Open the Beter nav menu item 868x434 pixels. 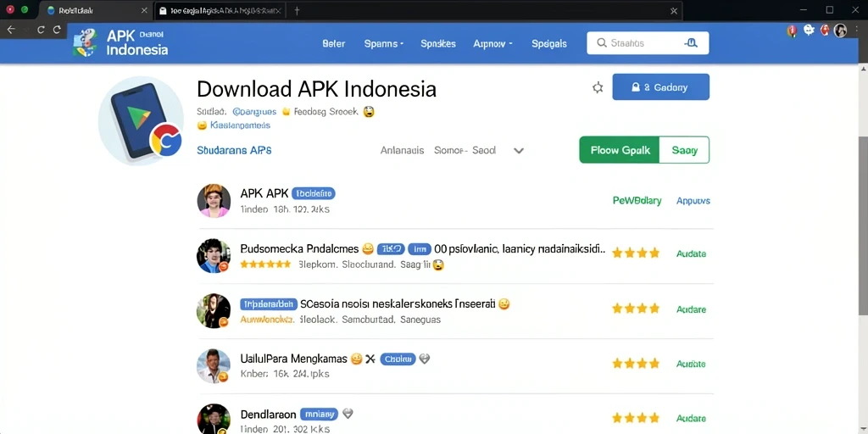click(x=334, y=44)
